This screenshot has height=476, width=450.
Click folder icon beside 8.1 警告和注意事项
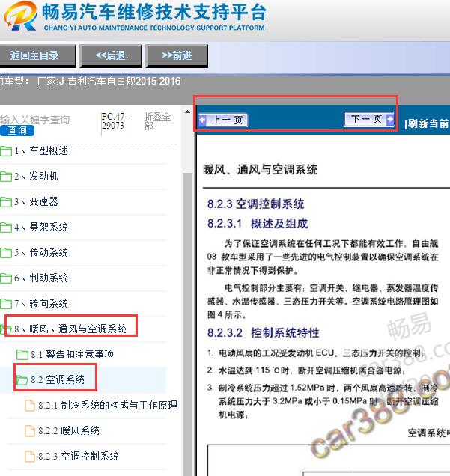(x=22, y=355)
